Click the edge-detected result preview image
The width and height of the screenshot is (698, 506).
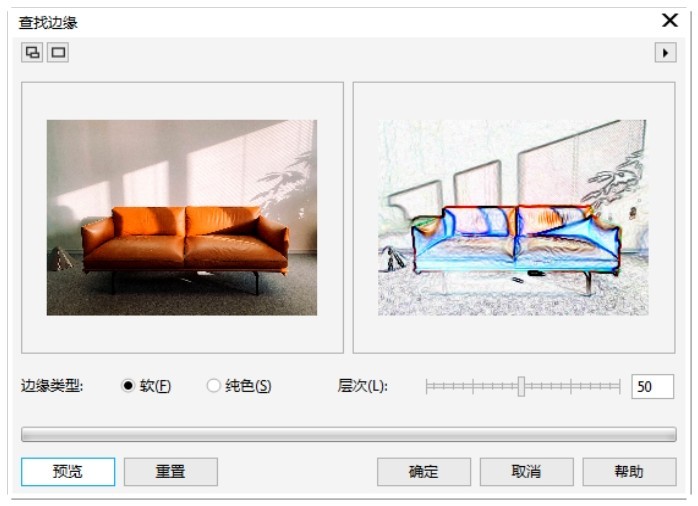(513, 218)
